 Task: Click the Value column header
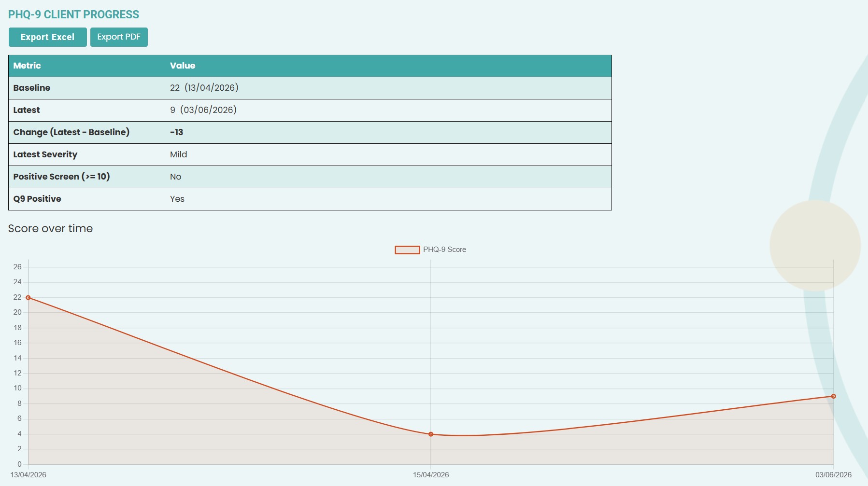(x=183, y=66)
